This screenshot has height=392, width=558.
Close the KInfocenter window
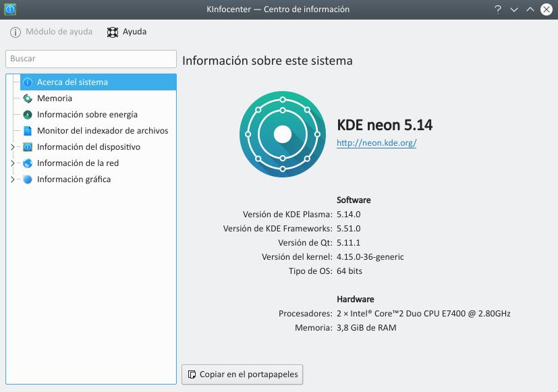[x=547, y=9]
